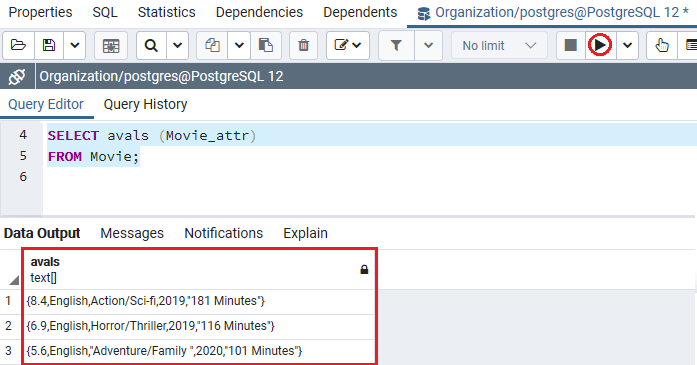The image size is (697, 365).
Task: Save the query file
Action: pyautogui.click(x=49, y=45)
